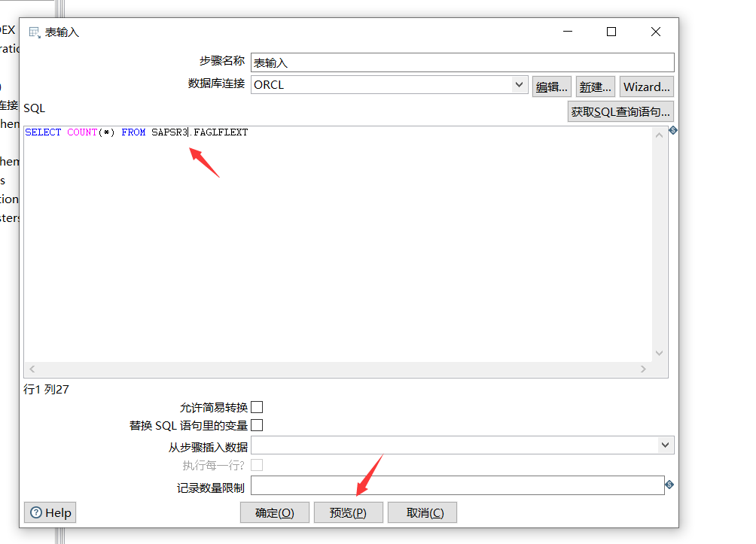Screen dimensions: 756x544
Task: Click the 预览(P) preview button
Action: [x=348, y=512]
